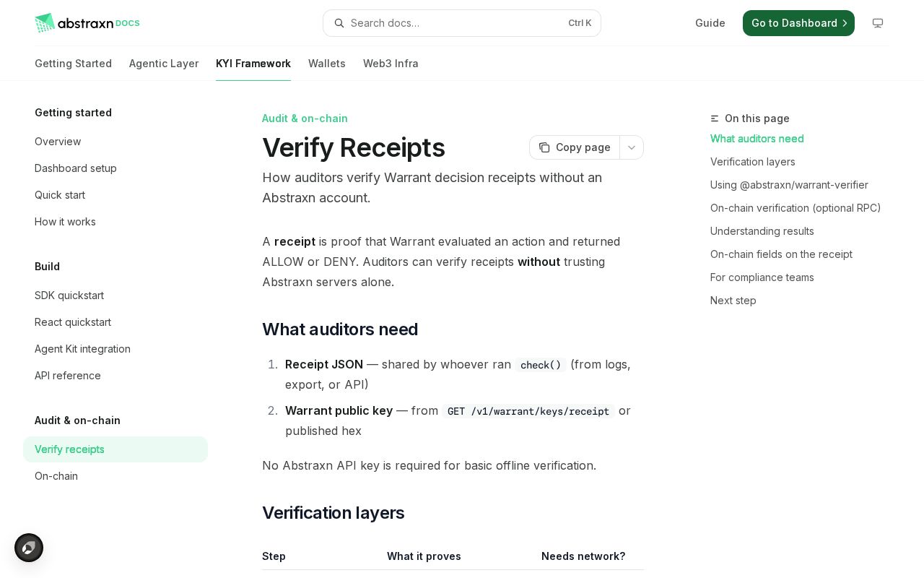
Task: Jump to Using @abstraxn/warrant-verifier section
Action: coord(789,185)
